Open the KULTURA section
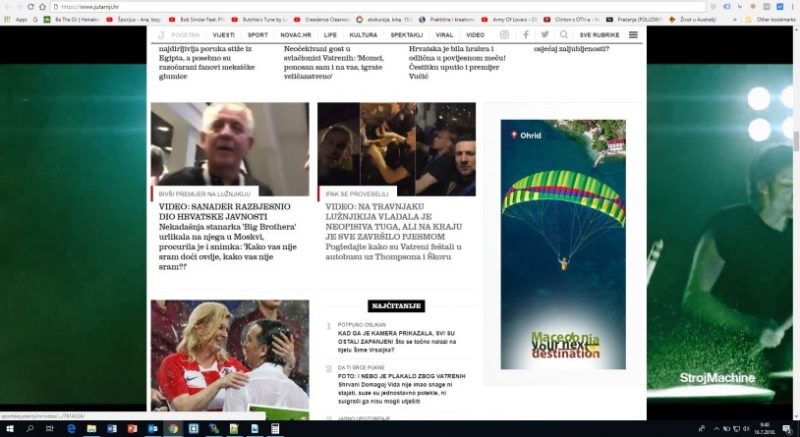 click(363, 35)
